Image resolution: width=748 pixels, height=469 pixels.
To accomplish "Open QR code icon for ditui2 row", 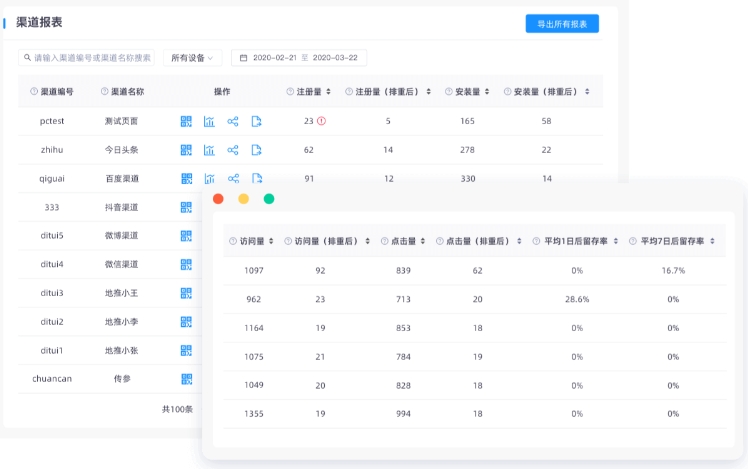I will [x=186, y=322].
